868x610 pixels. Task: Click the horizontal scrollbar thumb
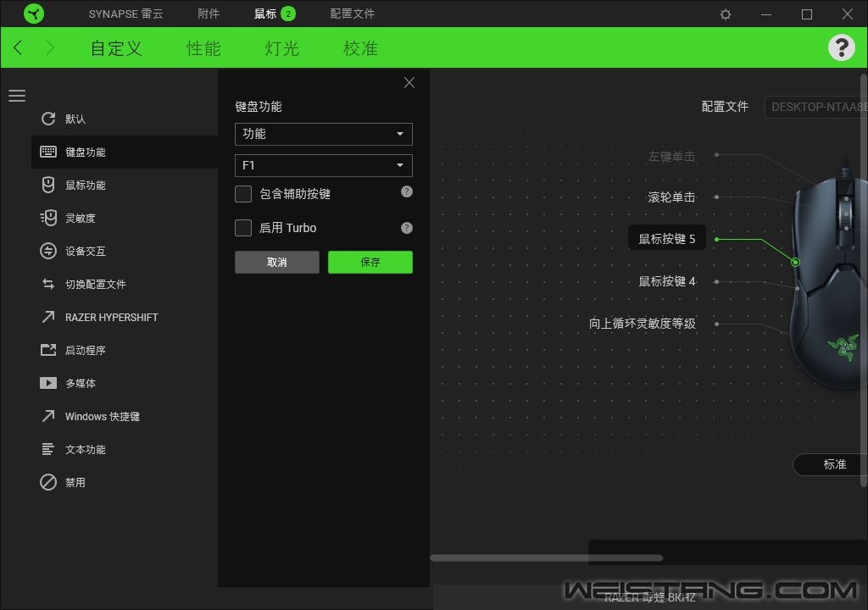pos(547,557)
